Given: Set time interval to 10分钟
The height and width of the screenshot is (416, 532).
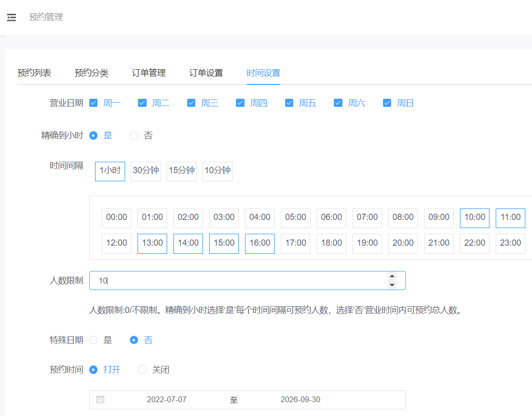Looking at the screenshot, I should (x=217, y=172).
